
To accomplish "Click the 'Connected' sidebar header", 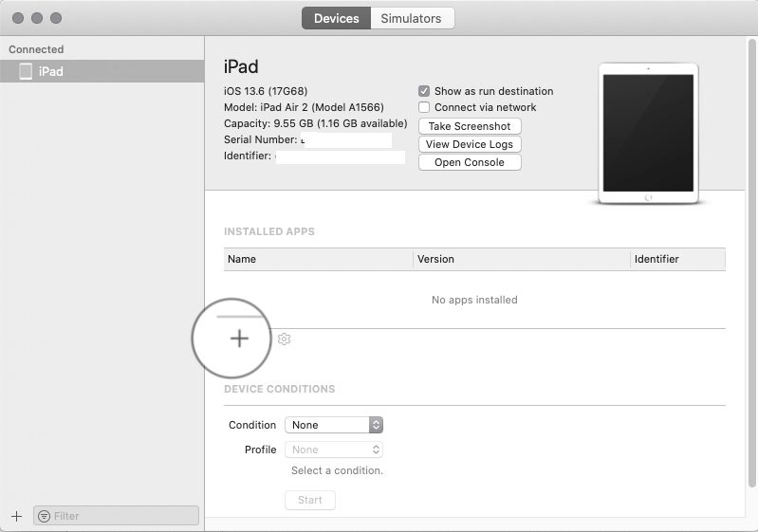I will point(36,49).
